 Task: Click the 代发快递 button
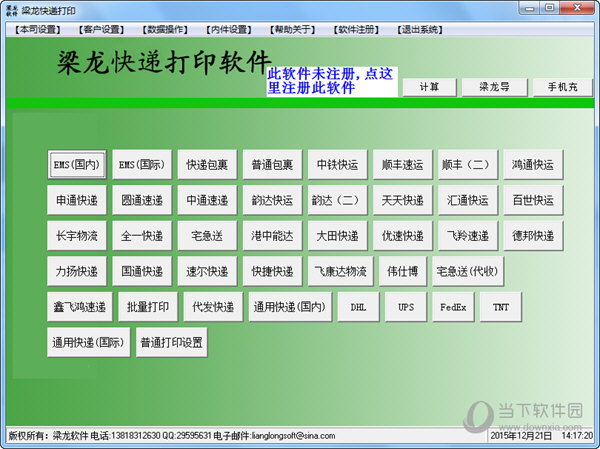[x=213, y=307]
